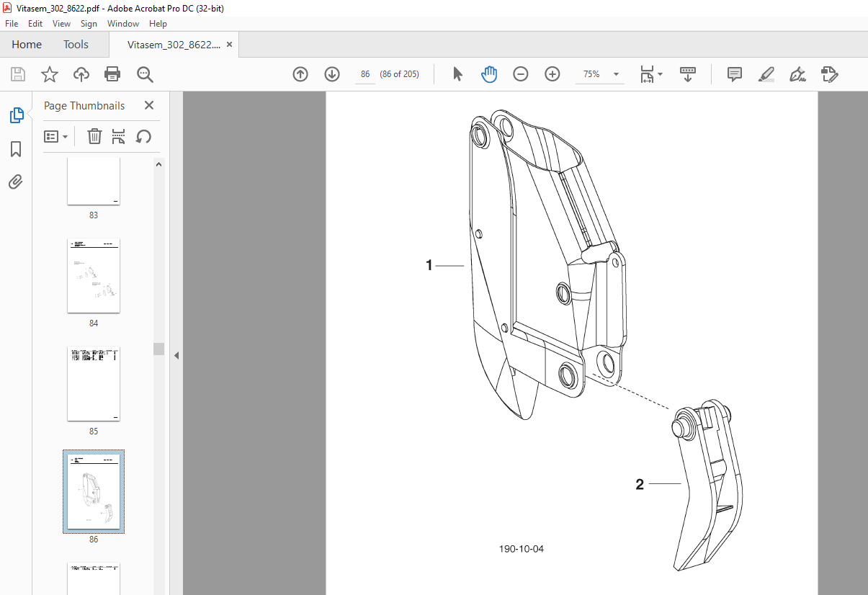Close the Vitasem_302_8622 document tab

point(230,45)
